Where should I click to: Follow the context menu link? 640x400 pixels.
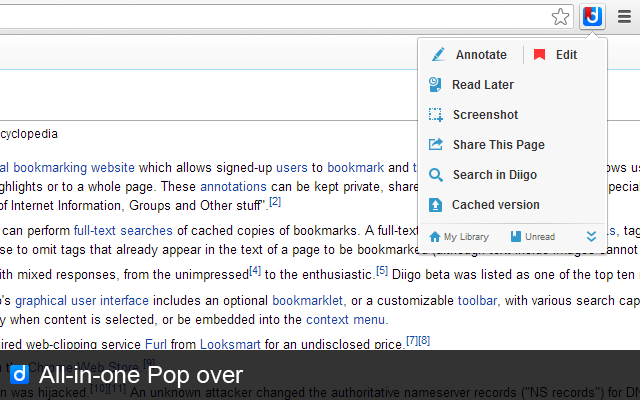click(345, 320)
